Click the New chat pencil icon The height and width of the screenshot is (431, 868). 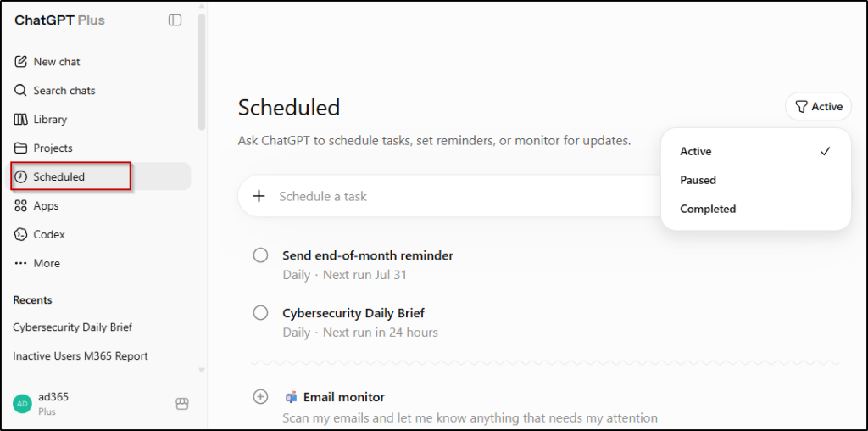pos(20,61)
